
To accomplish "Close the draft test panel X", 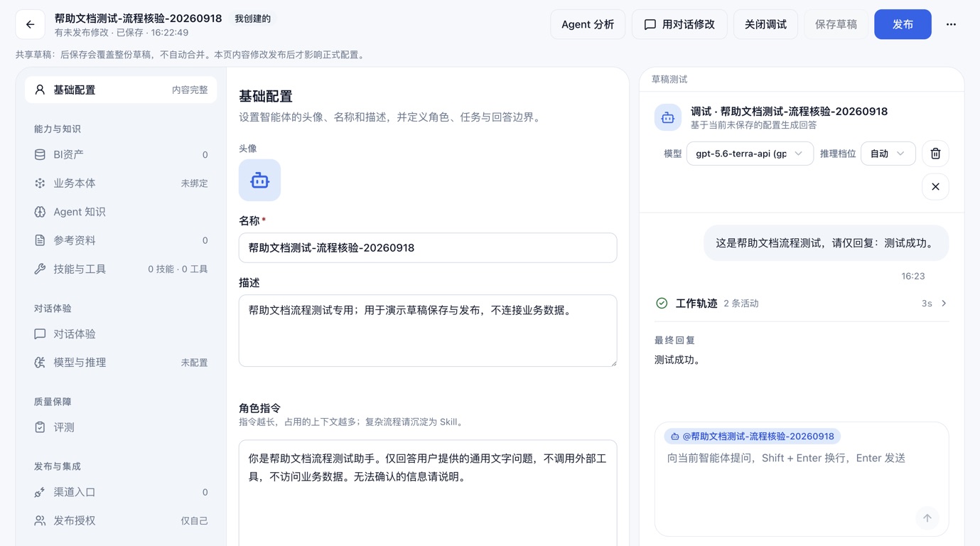I will (x=935, y=187).
